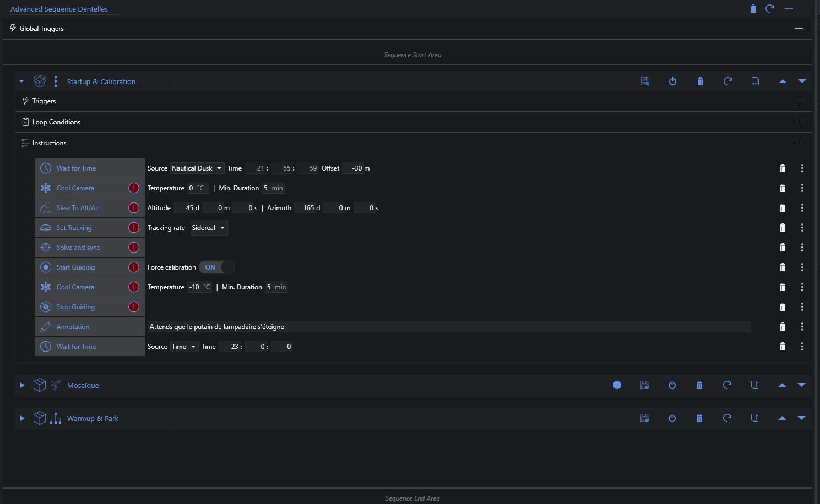Viewport: 820px width, 504px height.
Task: Delete the Nautical Dusk Wait for Time instruction
Action: click(783, 168)
